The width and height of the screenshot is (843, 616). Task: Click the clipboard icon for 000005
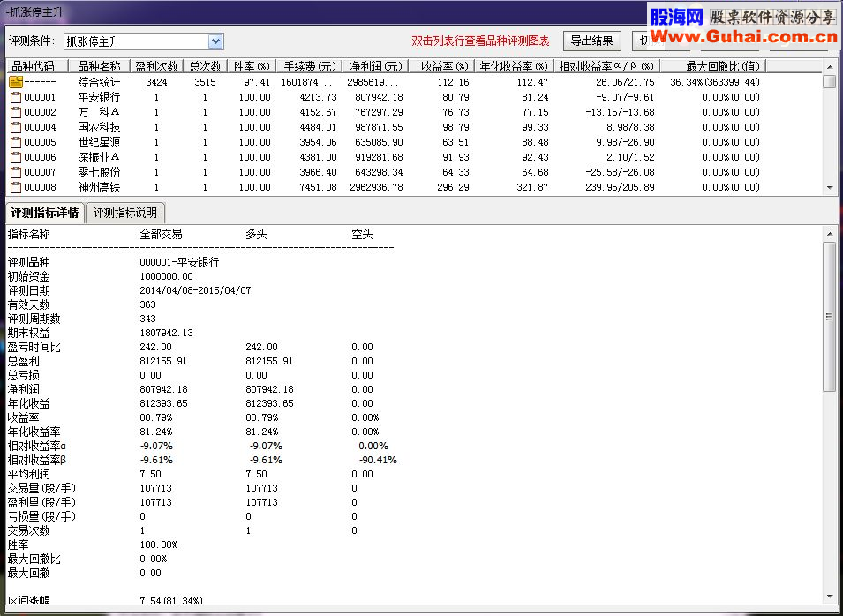(16, 142)
